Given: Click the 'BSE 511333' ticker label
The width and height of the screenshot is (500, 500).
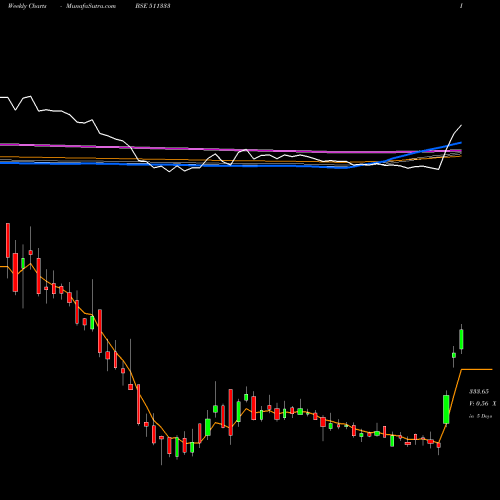Looking at the screenshot, I should (153, 6).
